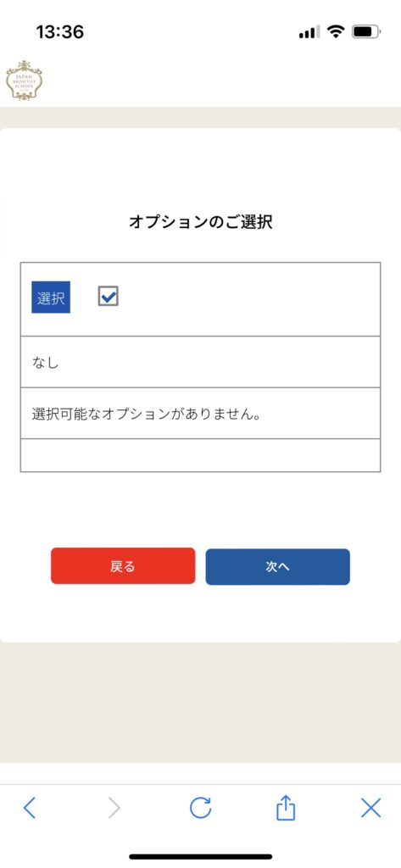Tap the オプションのご選択 heading
This screenshot has height=868, width=401.
click(x=200, y=223)
